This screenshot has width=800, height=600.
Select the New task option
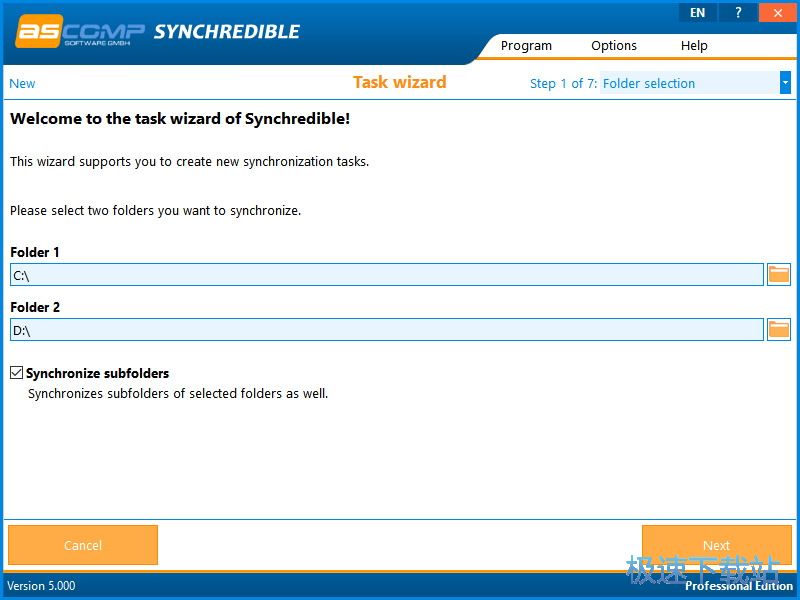point(21,83)
